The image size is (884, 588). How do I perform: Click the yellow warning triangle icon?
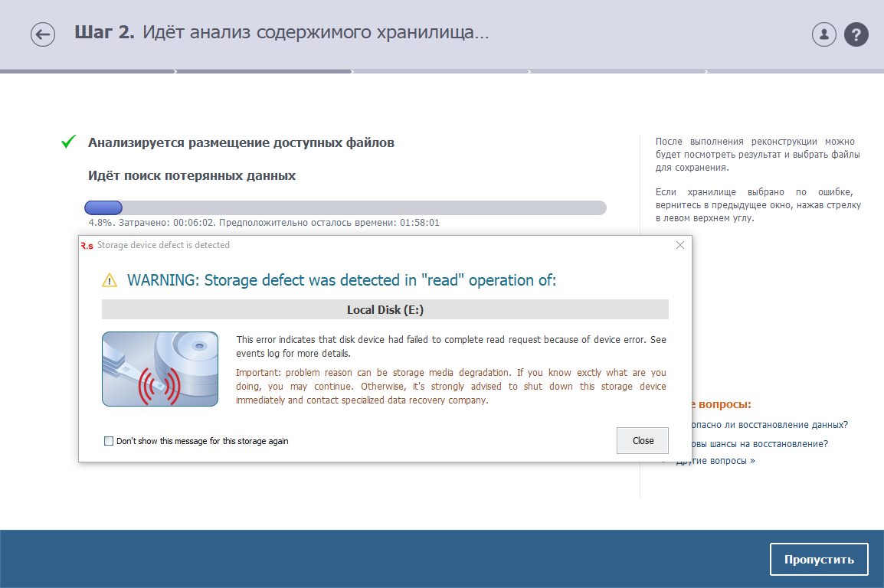110,281
